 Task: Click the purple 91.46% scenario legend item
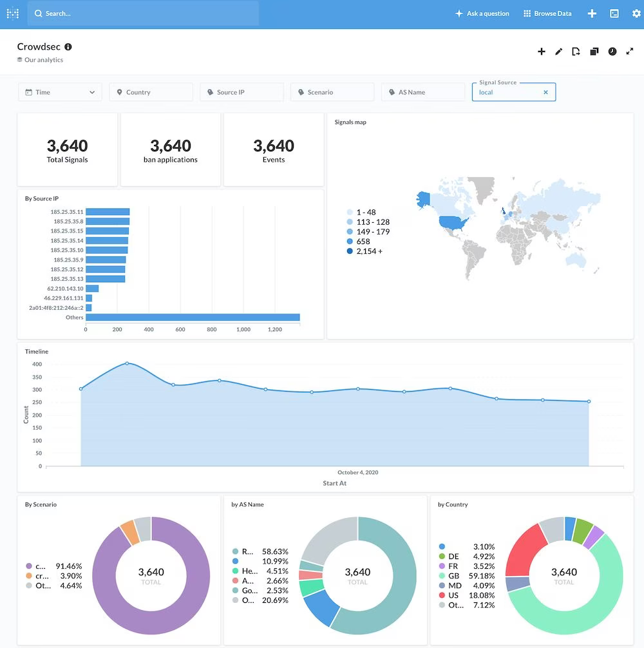pos(53,566)
